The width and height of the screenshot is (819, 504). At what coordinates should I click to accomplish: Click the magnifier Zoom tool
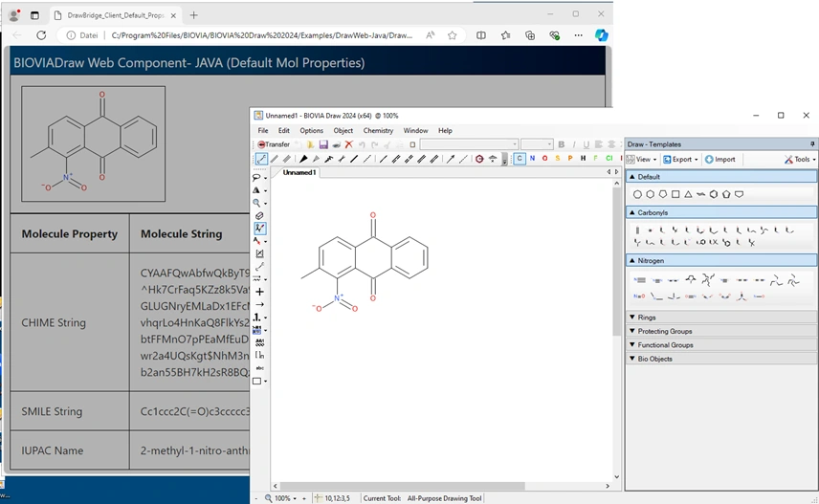[257, 203]
